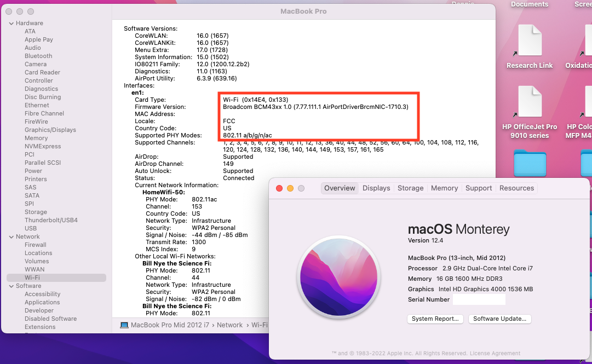The width and height of the screenshot is (592, 364).
Task: Click Network in the path bar
Action: pyautogui.click(x=229, y=325)
